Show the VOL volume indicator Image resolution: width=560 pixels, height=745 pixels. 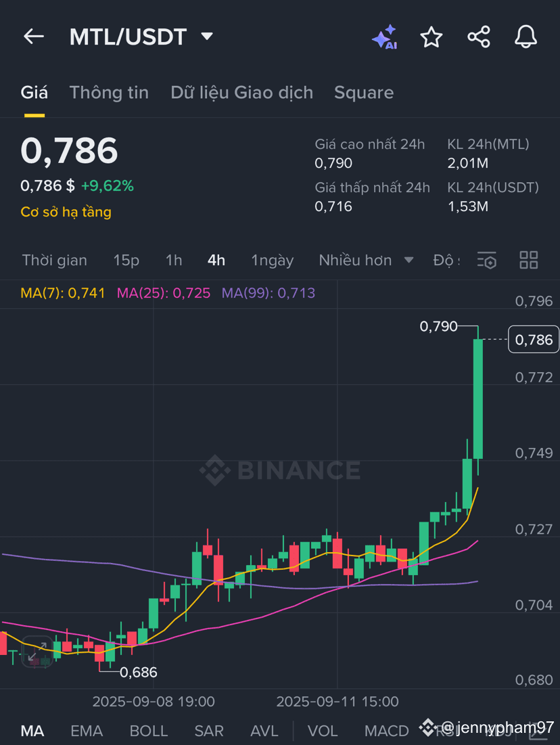click(x=323, y=731)
